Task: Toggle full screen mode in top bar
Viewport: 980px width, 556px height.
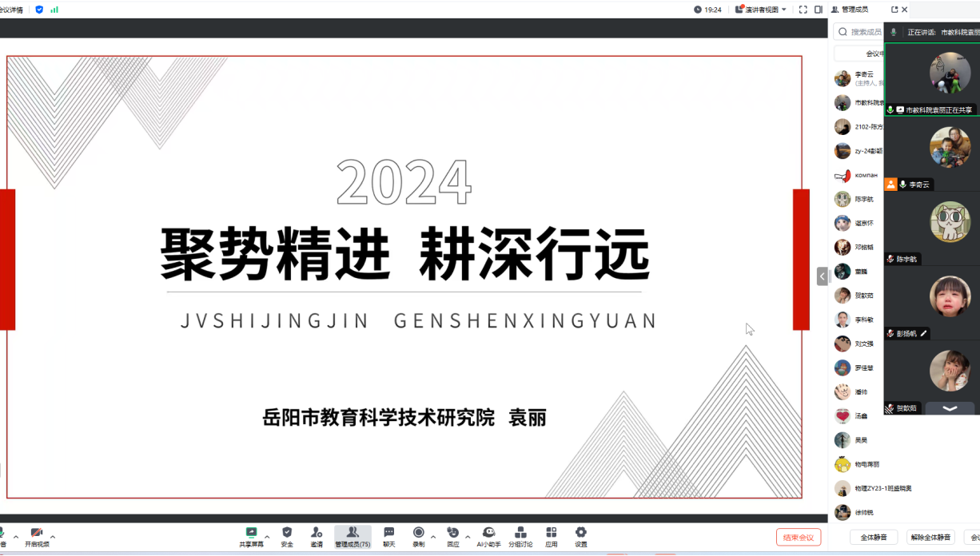Action: 802,10
